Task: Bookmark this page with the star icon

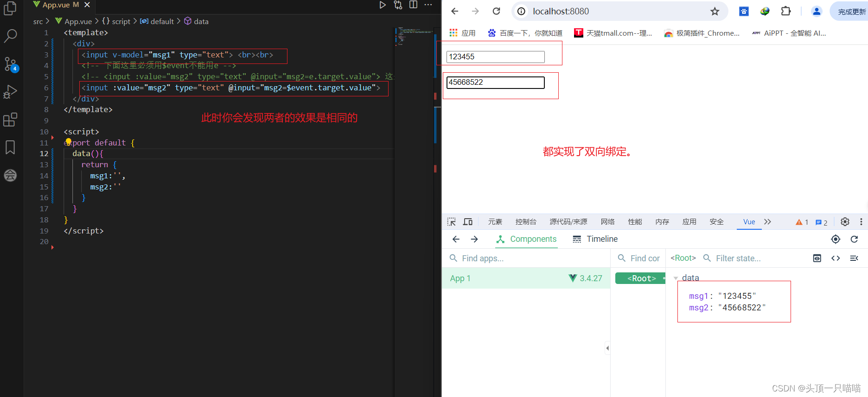Action: coord(715,11)
